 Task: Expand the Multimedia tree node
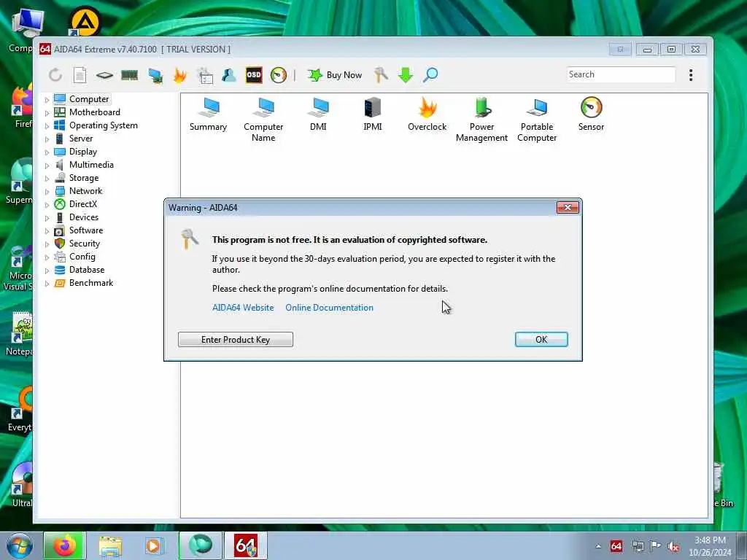pyautogui.click(x=47, y=166)
